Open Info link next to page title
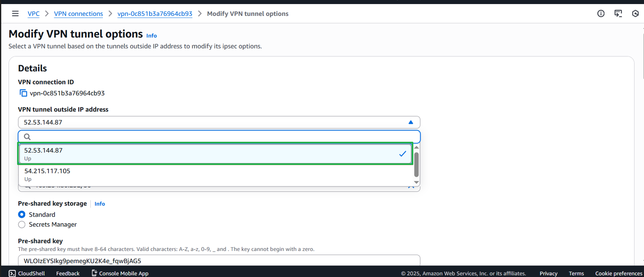Image resolution: width=644 pixels, height=277 pixels. point(151,36)
